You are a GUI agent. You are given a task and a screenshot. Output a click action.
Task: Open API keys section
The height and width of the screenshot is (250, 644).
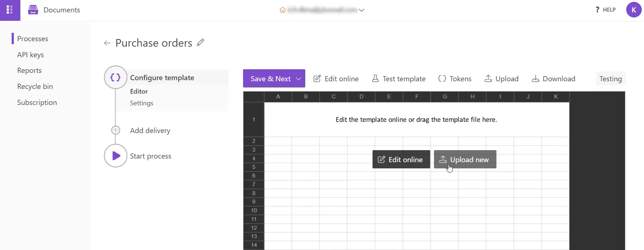pyautogui.click(x=31, y=55)
